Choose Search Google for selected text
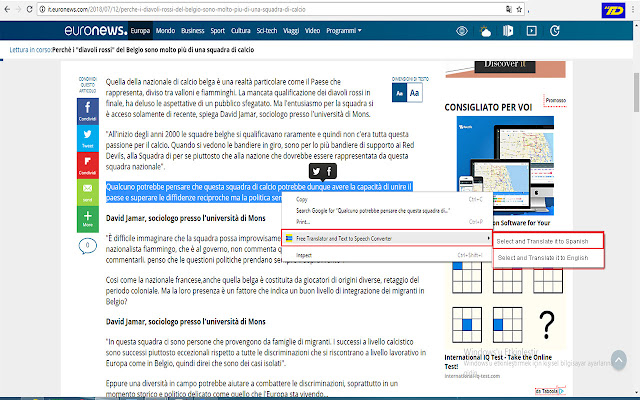 tap(387, 211)
